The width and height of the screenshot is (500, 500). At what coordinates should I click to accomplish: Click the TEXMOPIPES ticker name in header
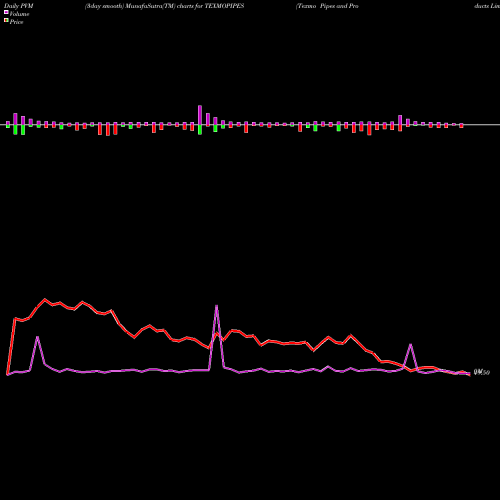coord(224,6)
